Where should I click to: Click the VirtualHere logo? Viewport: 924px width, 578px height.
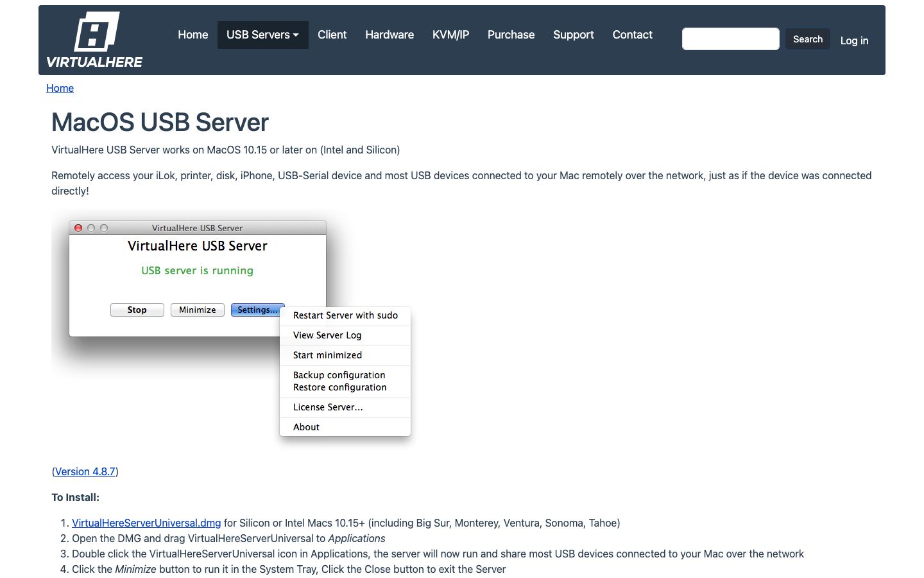[94, 40]
